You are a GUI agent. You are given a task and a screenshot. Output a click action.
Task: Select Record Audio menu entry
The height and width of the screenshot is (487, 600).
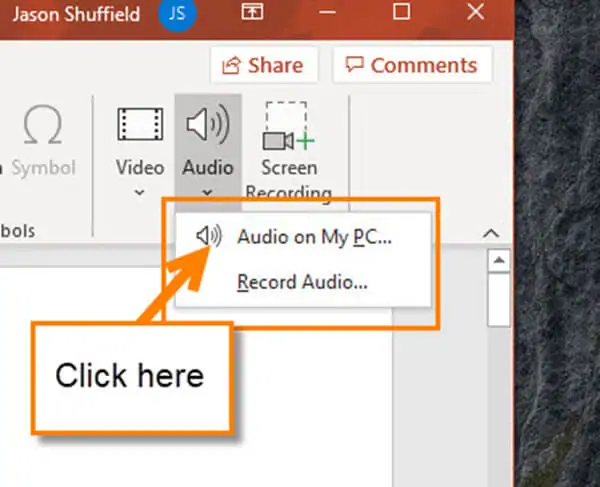point(303,282)
